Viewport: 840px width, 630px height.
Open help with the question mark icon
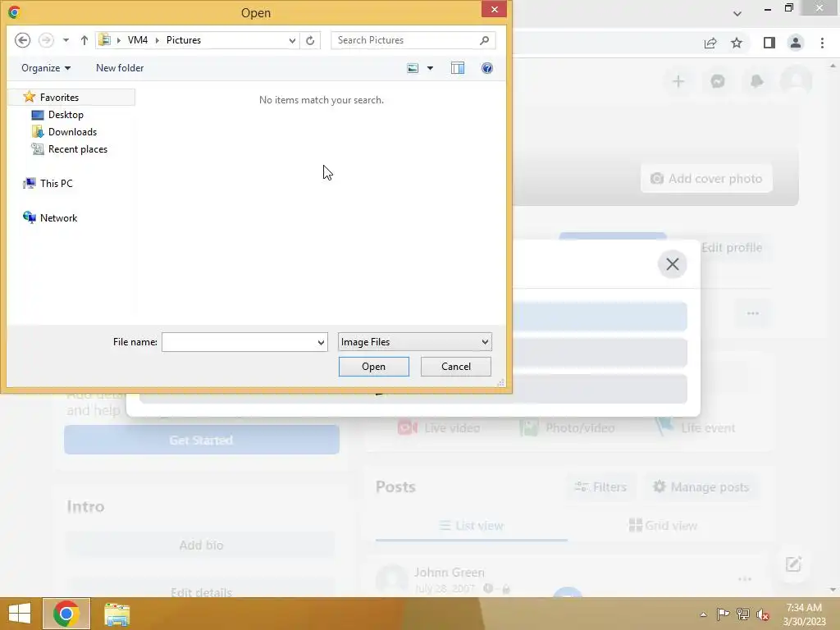point(487,68)
